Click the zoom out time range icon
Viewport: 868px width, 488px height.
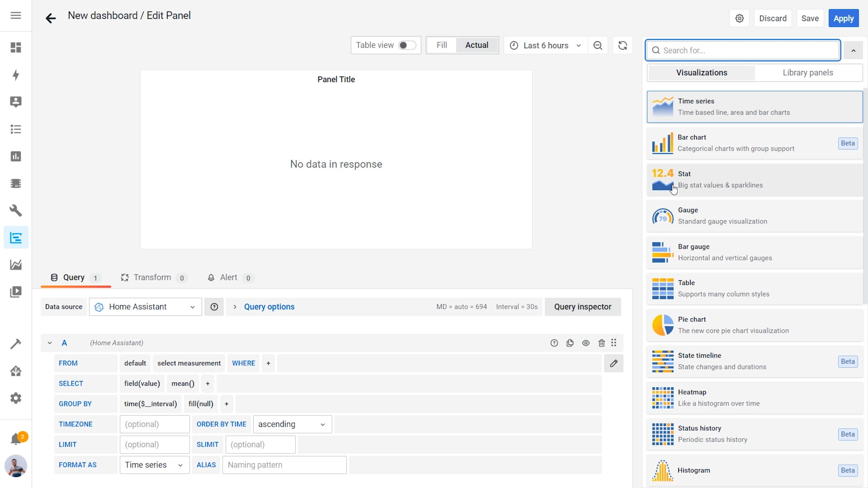click(598, 46)
